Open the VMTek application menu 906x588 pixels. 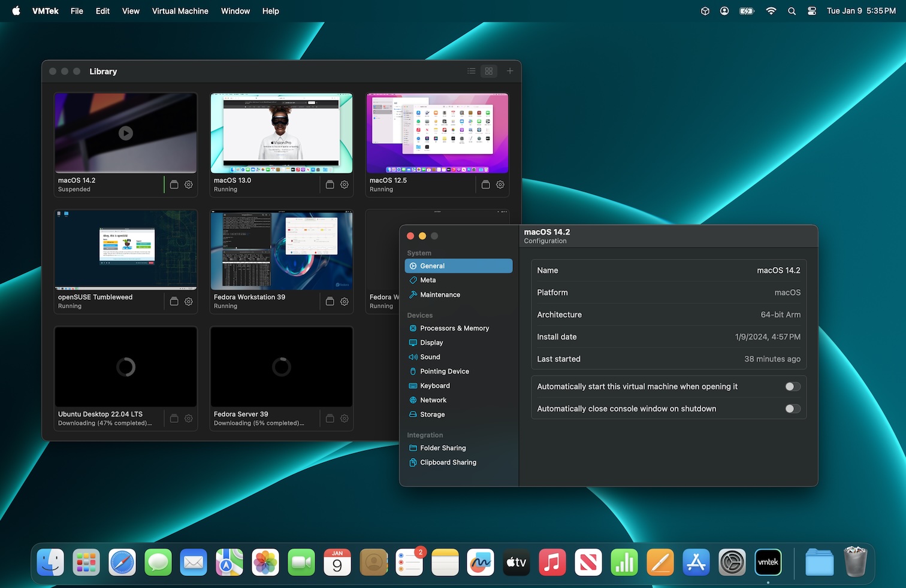[46, 11]
